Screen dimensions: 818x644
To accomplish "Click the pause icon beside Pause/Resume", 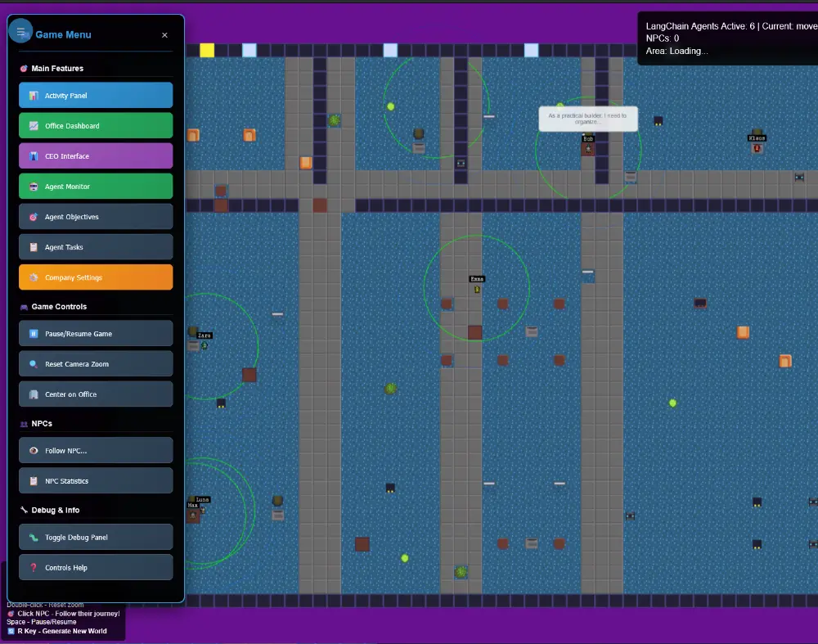I will [x=34, y=334].
